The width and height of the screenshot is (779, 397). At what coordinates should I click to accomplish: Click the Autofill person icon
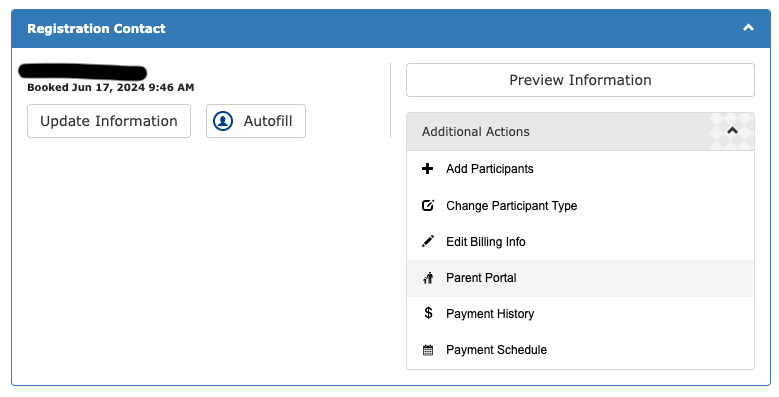pos(223,121)
